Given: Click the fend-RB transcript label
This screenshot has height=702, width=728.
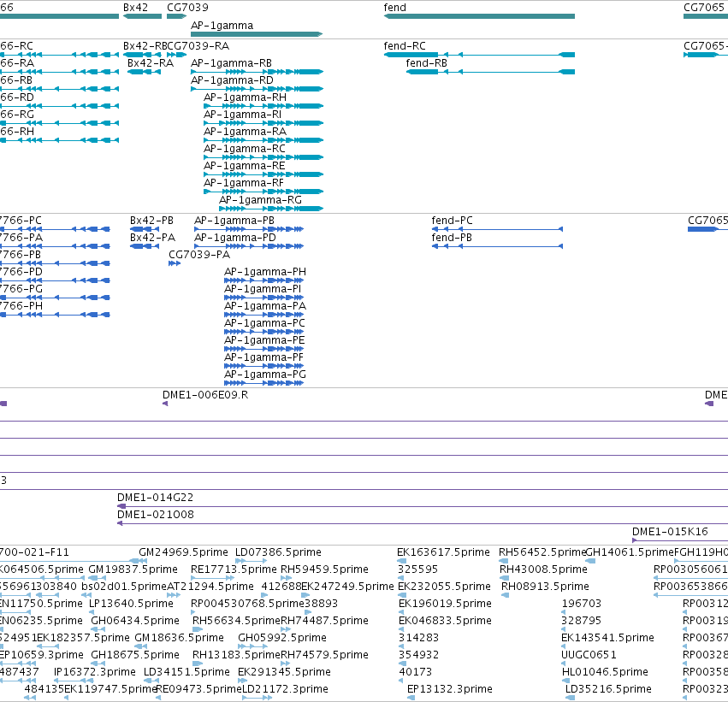Looking at the screenshot, I should coord(427,63).
